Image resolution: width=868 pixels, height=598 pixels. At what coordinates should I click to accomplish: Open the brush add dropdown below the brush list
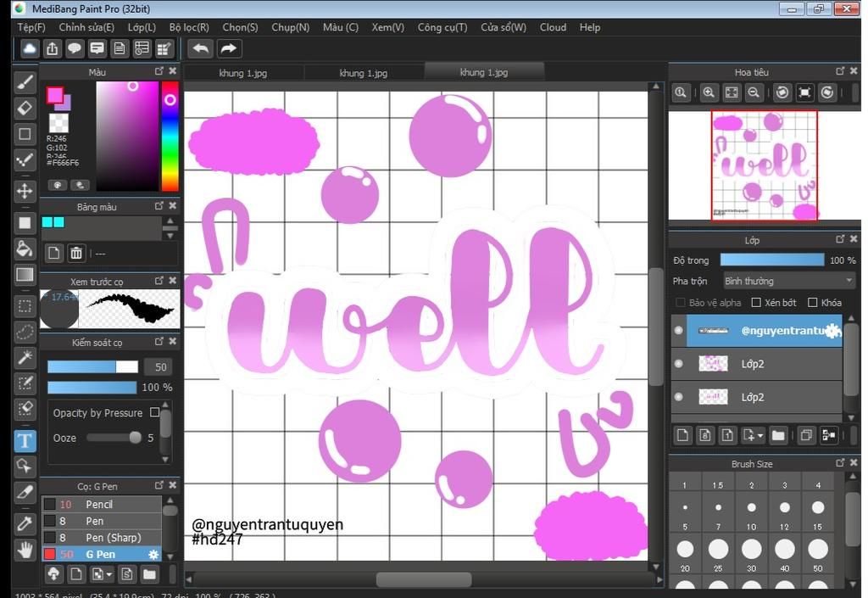[109, 575]
